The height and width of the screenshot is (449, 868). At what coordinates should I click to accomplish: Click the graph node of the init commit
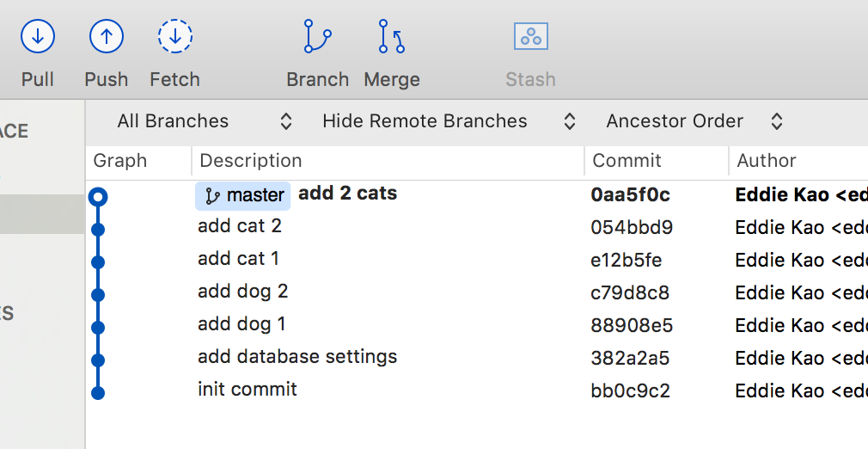point(98,393)
